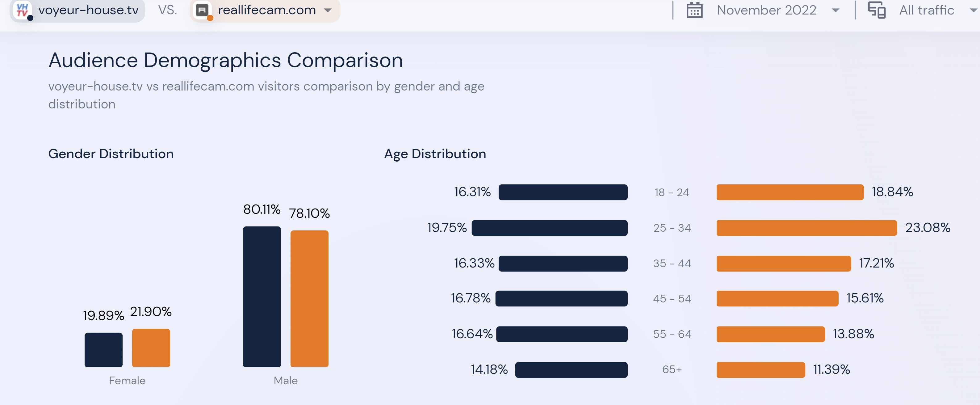Click the All traffic label text

[x=926, y=10]
